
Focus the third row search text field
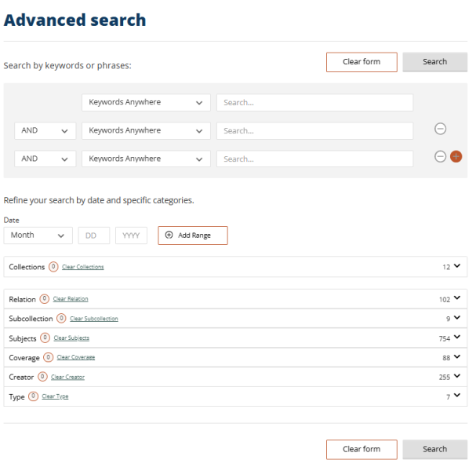click(x=314, y=159)
